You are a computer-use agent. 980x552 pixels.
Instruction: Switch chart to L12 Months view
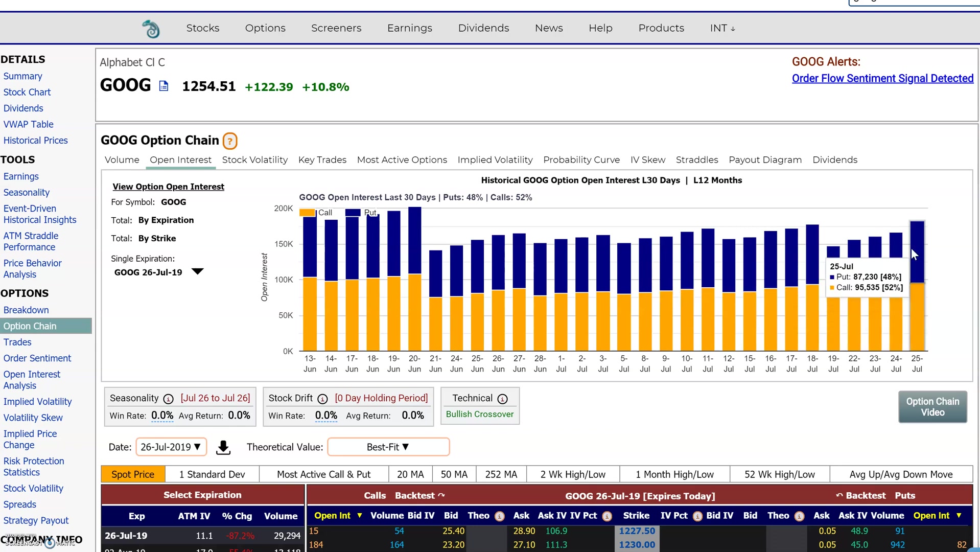[717, 180]
